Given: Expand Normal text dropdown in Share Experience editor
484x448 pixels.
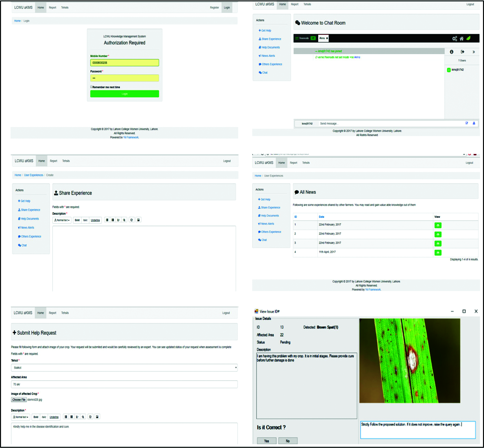Looking at the screenshot, I should point(62,220).
